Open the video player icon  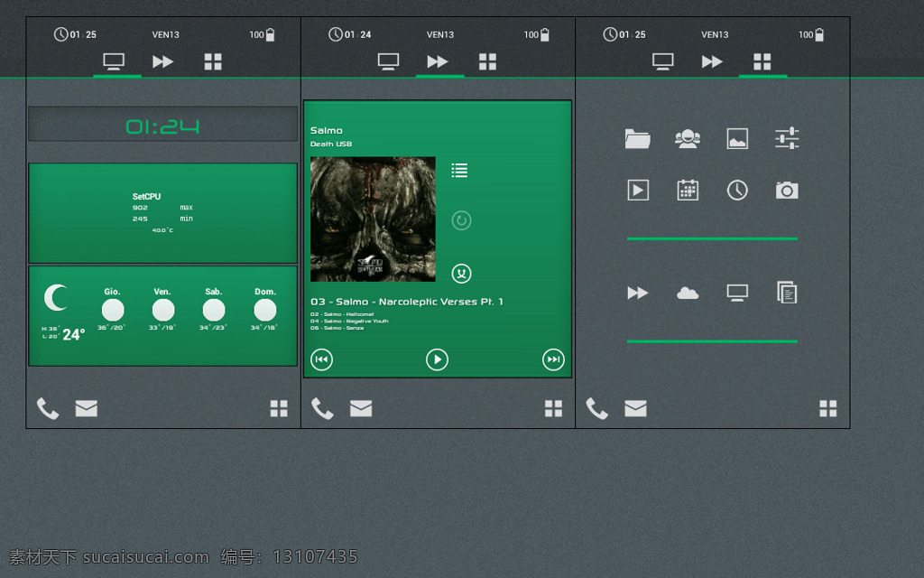click(638, 190)
